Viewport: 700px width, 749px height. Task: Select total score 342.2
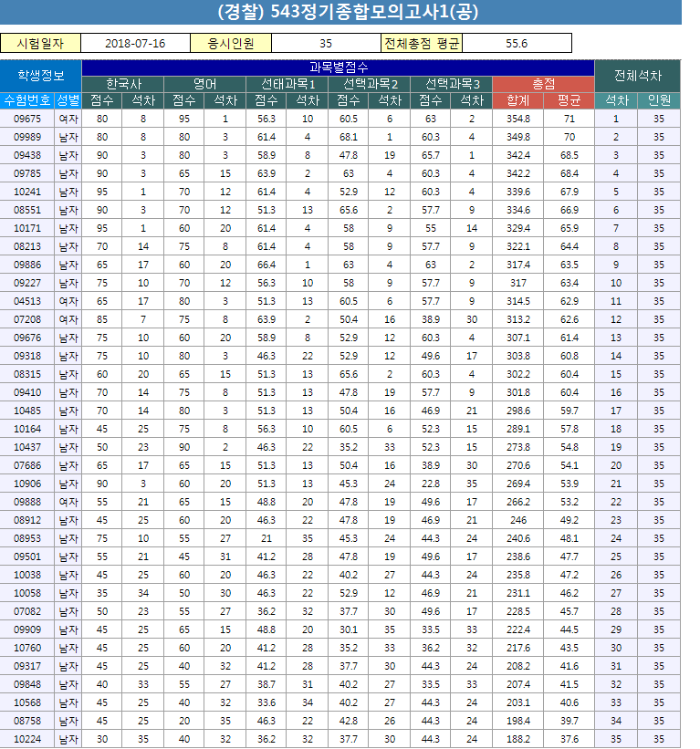click(518, 173)
